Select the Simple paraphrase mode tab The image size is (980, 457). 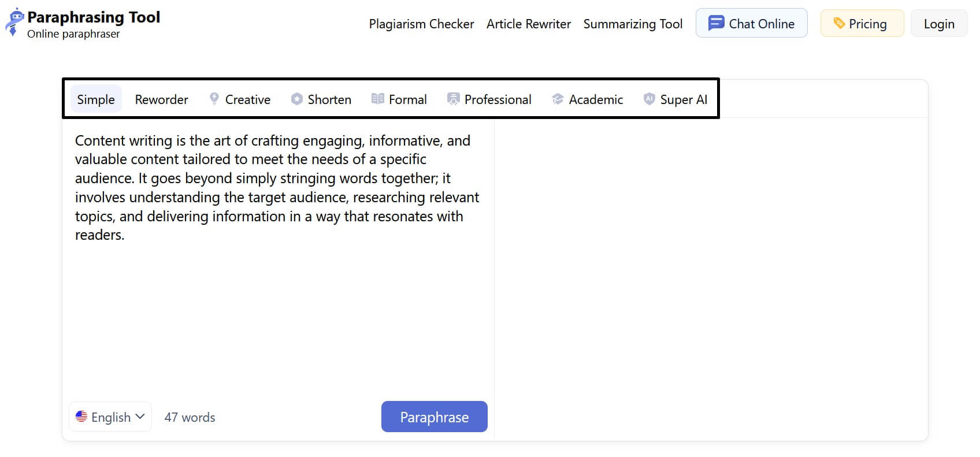[x=96, y=99]
